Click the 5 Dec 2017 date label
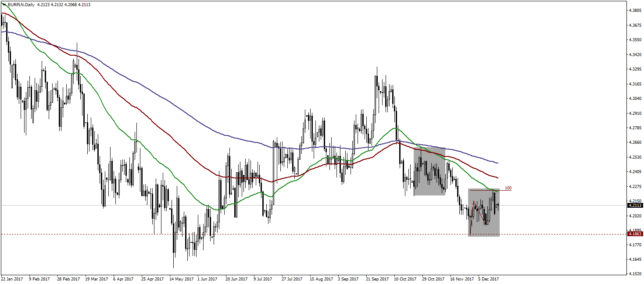The width and height of the screenshot is (644, 284). tap(489, 279)
